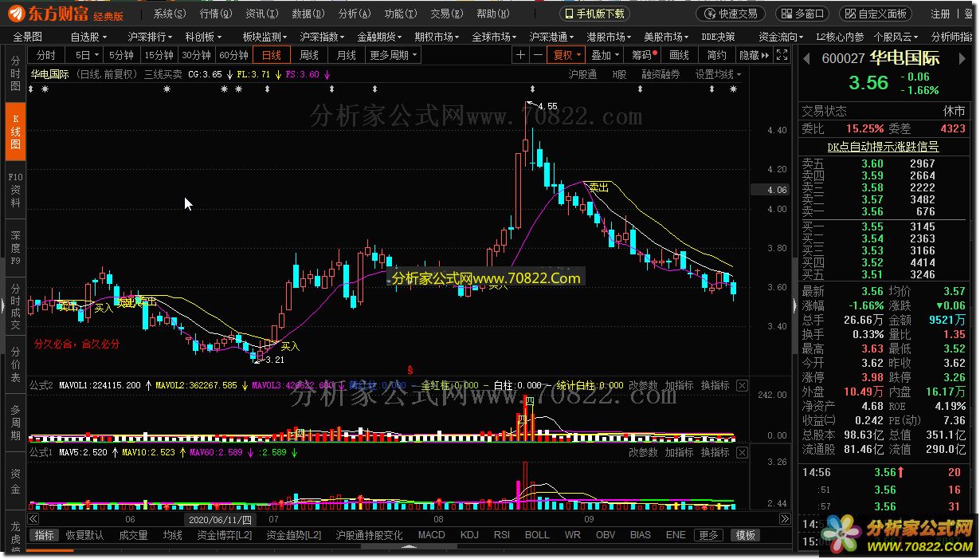The width and height of the screenshot is (980, 559).
Task: Select the MACD indicator button
Action: pos(431,535)
